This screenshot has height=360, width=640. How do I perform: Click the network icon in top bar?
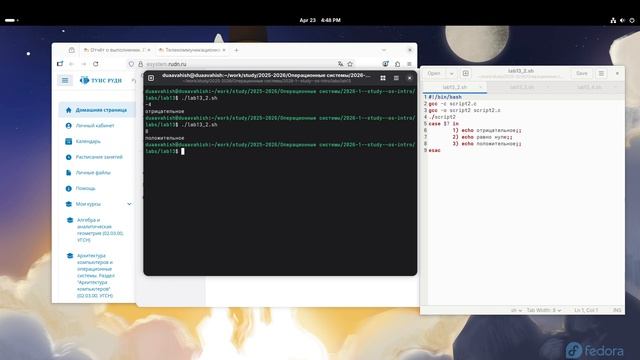click(x=613, y=20)
